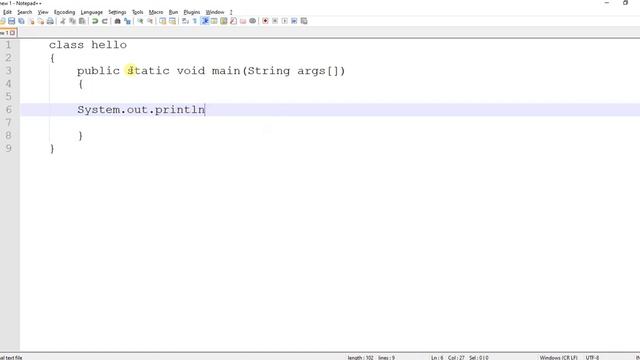Open the Language menu
This screenshot has width=640, height=360.
pyautogui.click(x=91, y=12)
